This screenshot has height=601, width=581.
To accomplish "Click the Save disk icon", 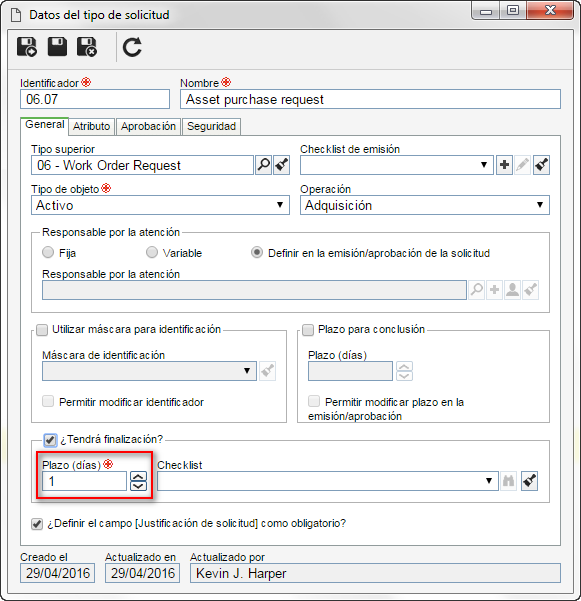I will coord(57,47).
